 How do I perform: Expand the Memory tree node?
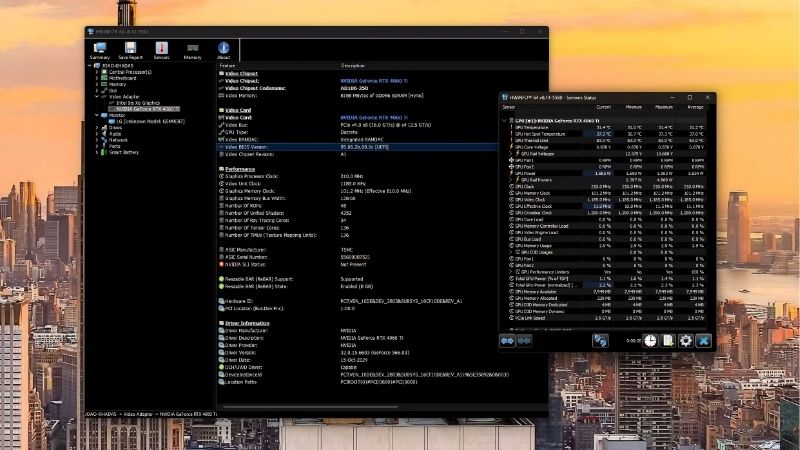(x=96, y=84)
